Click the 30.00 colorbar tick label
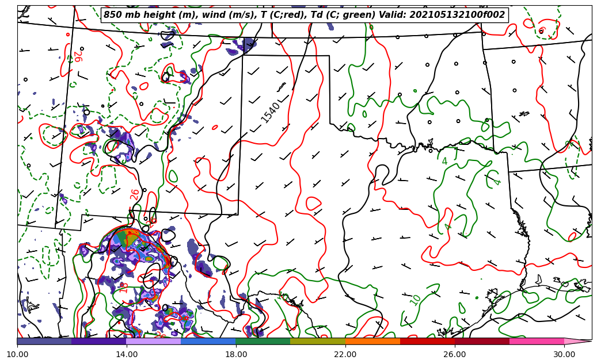 (564, 354)
